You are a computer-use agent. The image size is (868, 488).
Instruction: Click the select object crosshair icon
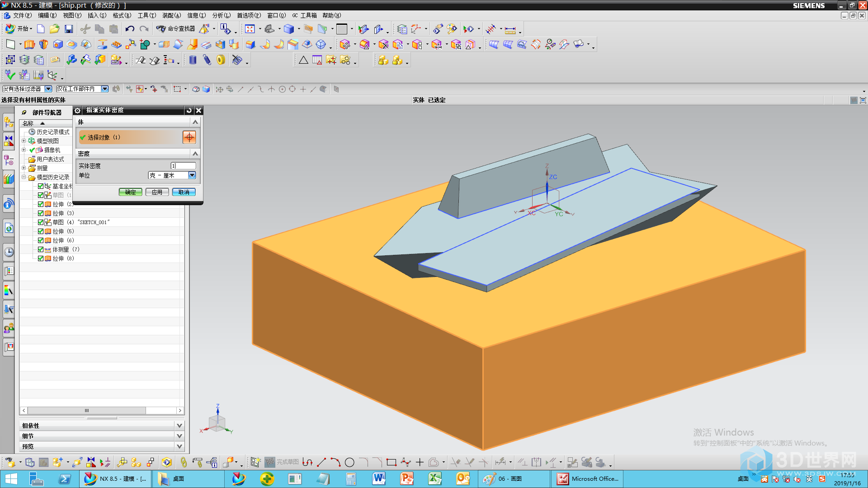pyautogui.click(x=189, y=137)
